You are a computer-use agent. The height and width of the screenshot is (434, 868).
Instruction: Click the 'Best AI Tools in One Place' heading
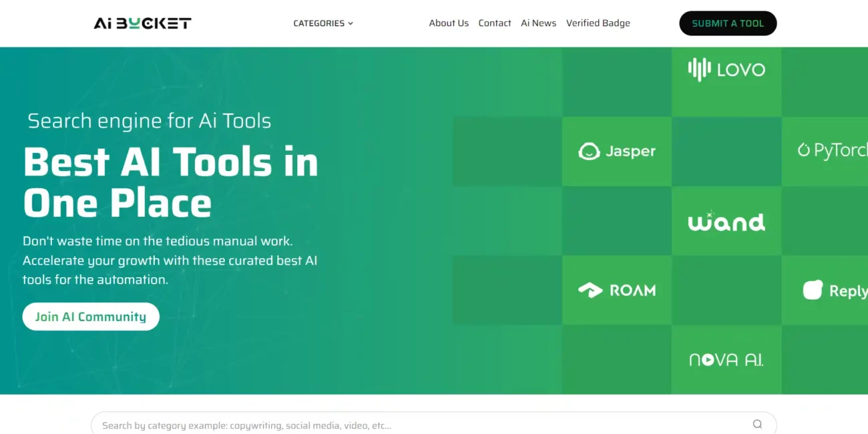click(171, 182)
